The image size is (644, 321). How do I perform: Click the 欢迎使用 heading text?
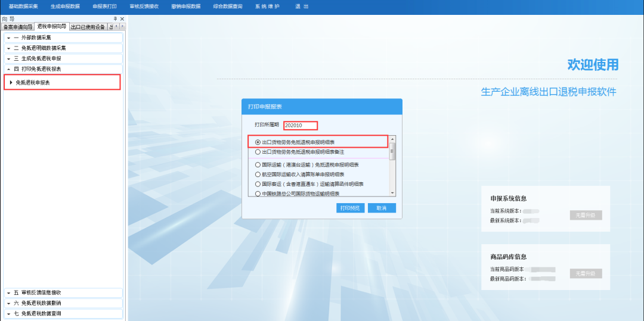coord(593,65)
